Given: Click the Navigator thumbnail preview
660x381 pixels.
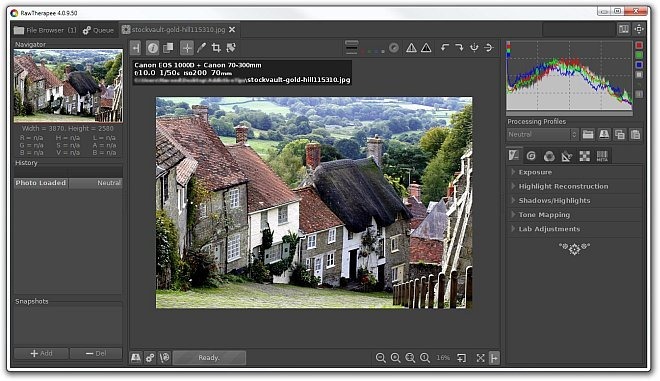Looking at the screenshot, I should pos(68,85).
